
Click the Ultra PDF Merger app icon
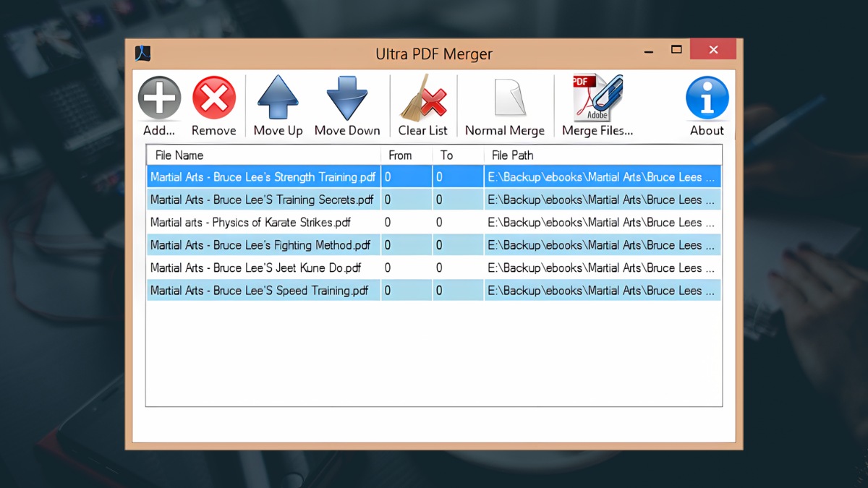point(142,53)
